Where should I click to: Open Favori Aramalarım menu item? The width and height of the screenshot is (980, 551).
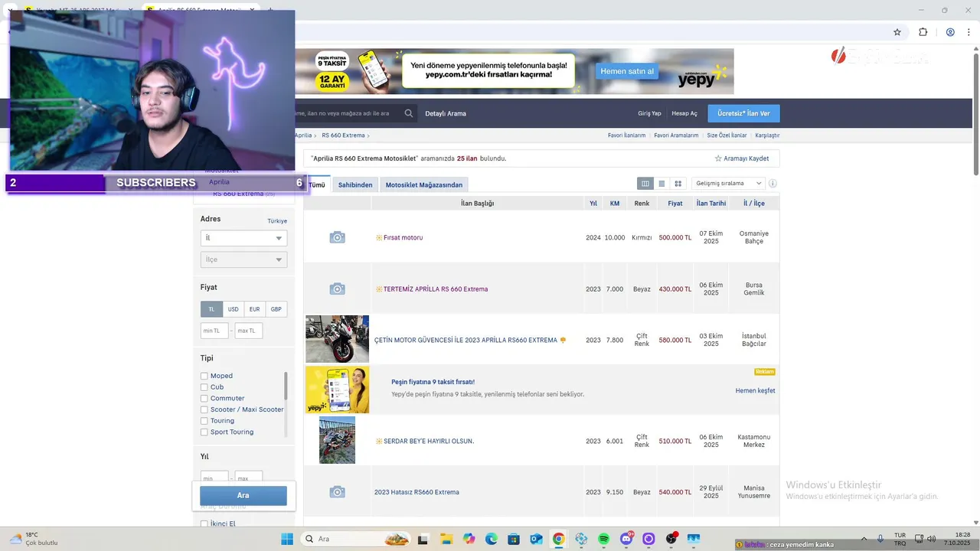[676, 135]
